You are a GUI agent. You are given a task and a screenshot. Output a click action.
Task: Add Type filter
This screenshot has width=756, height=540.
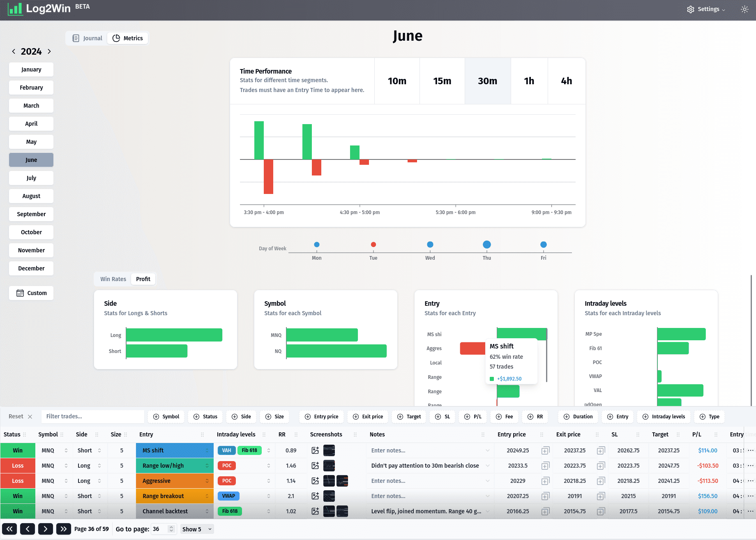[710, 417]
